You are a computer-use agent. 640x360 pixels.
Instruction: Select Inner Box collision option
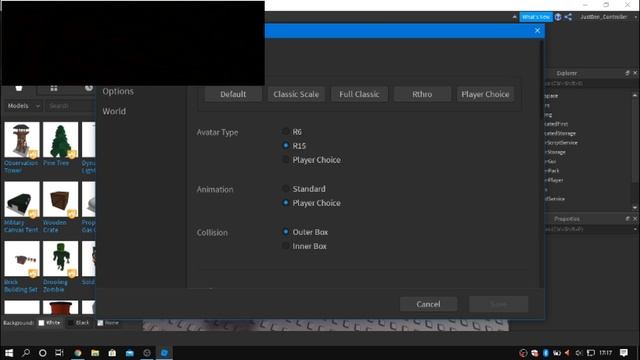286,246
